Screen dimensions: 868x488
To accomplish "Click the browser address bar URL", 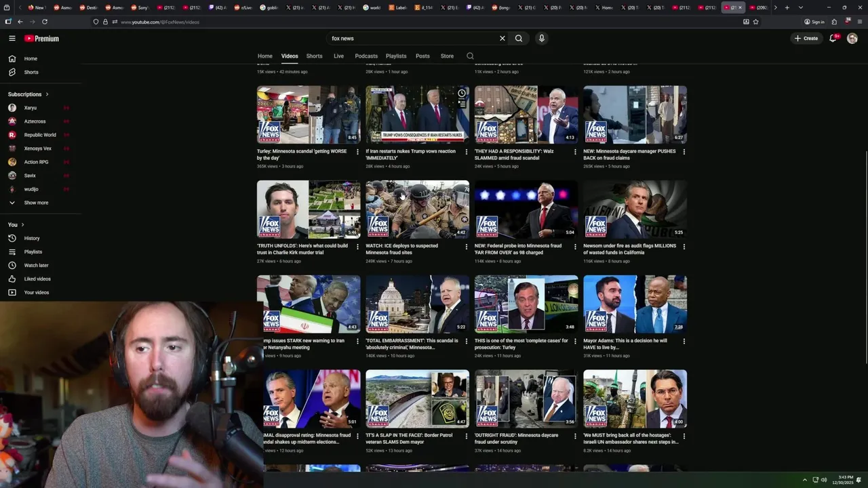I will tap(160, 22).
